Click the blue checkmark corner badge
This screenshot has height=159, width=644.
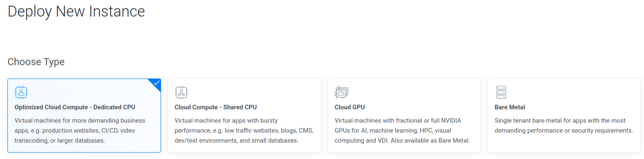[155, 84]
